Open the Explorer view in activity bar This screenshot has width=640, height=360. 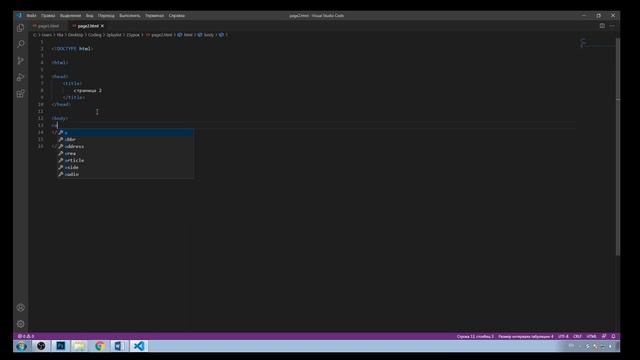pyautogui.click(x=20, y=28)
